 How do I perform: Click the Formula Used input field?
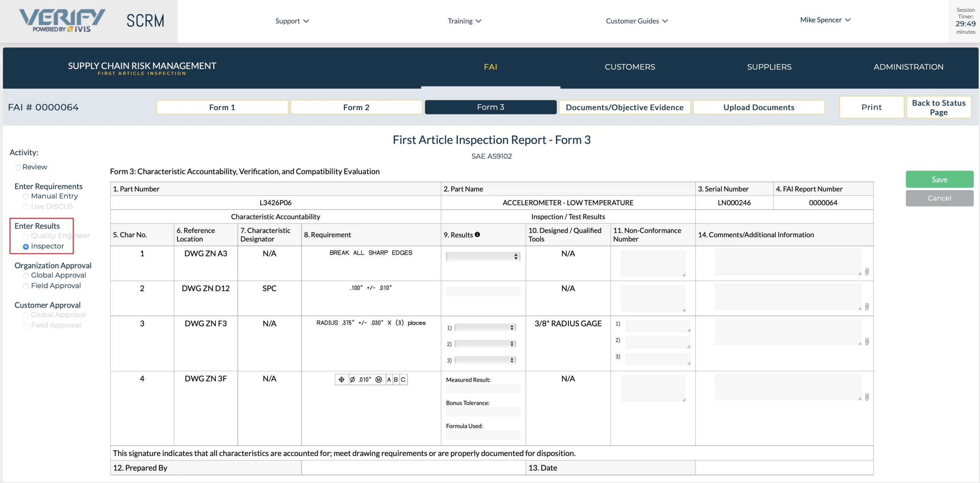[x=483, y=435]
